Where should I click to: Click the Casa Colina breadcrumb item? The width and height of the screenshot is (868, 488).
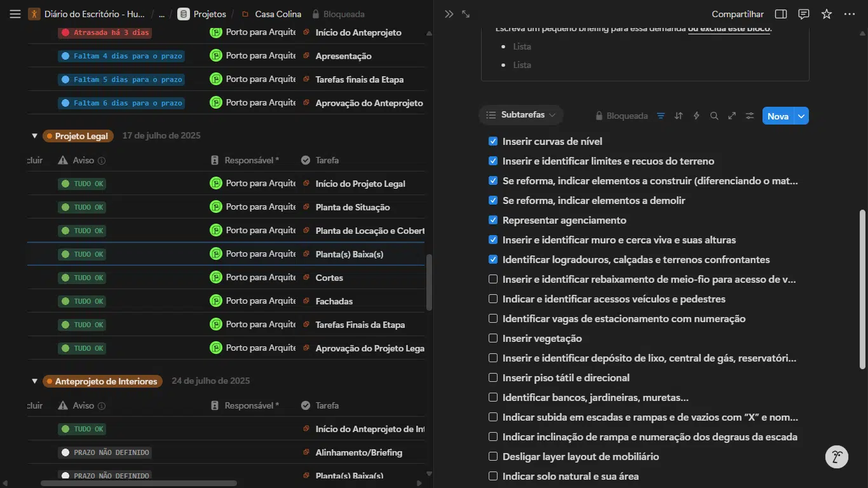(271, 14)
